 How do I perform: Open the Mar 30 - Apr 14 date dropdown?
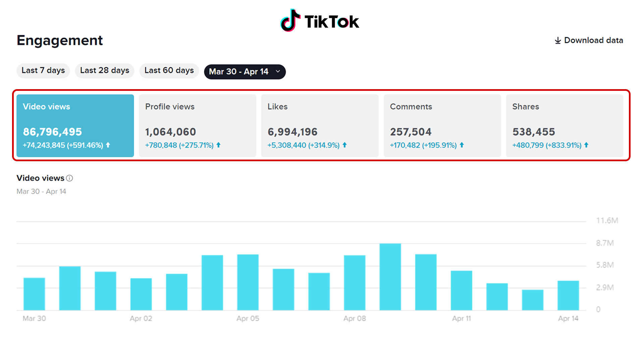coord(238,72)
